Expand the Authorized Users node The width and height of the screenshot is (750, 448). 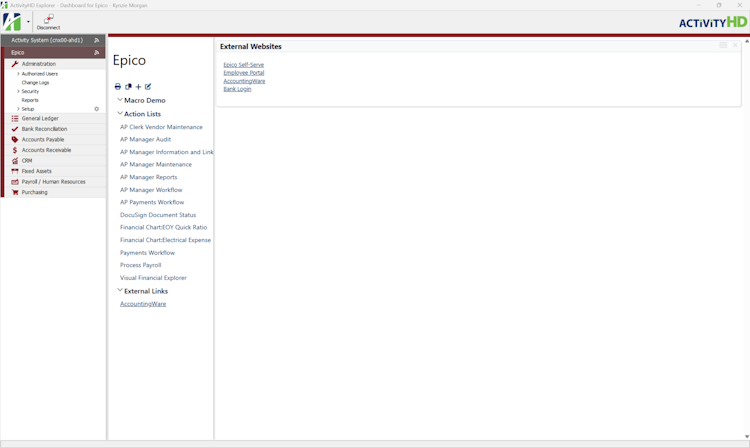click(18, 74)
